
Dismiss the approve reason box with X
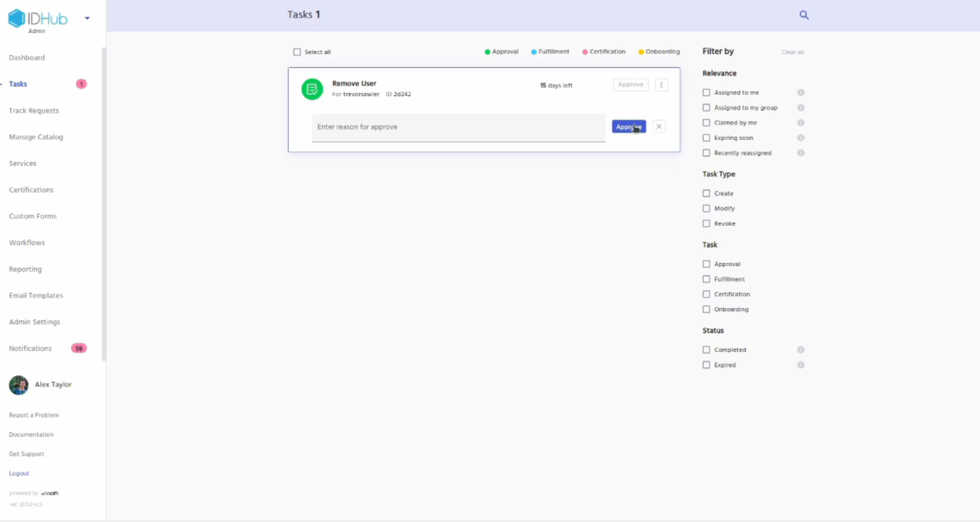658,126
